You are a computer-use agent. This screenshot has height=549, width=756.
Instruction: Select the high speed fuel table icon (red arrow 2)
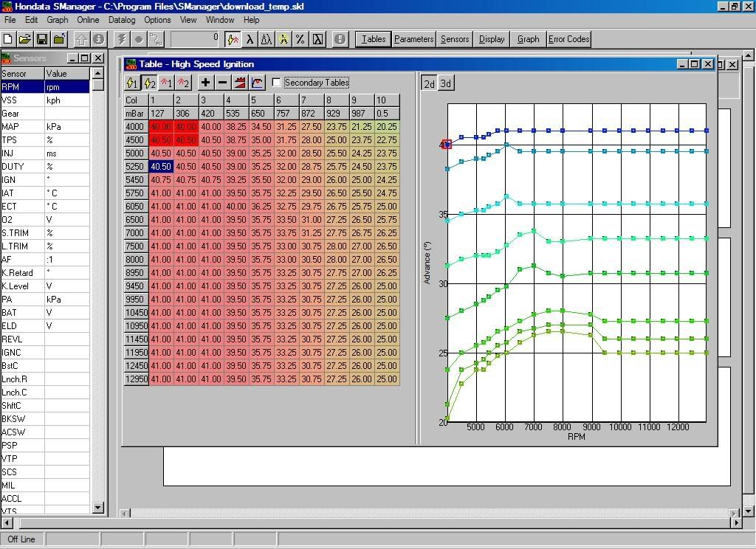point(183,83)
